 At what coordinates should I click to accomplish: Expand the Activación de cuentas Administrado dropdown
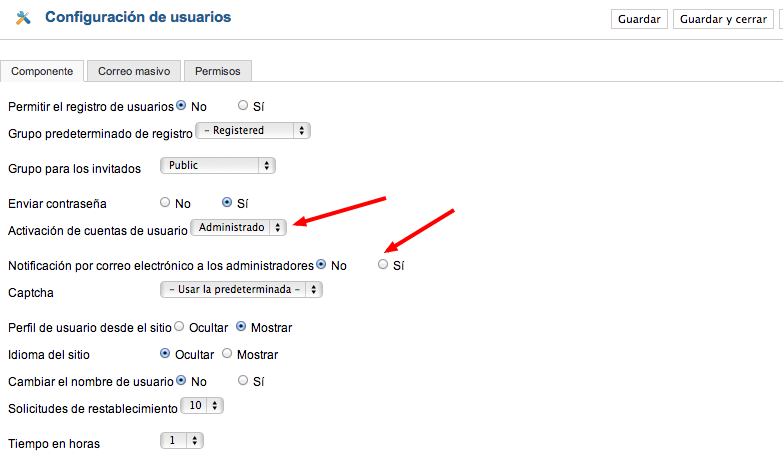tap(239, 227)
